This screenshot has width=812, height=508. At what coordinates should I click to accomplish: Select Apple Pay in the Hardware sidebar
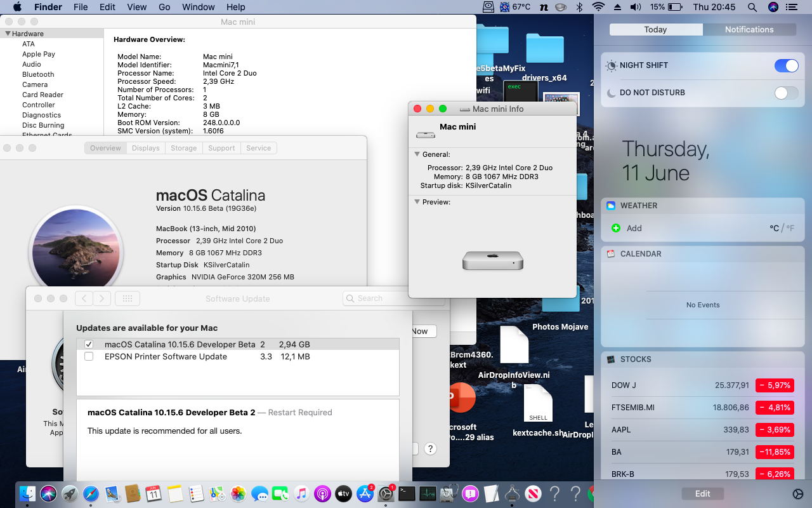(39, 54)
